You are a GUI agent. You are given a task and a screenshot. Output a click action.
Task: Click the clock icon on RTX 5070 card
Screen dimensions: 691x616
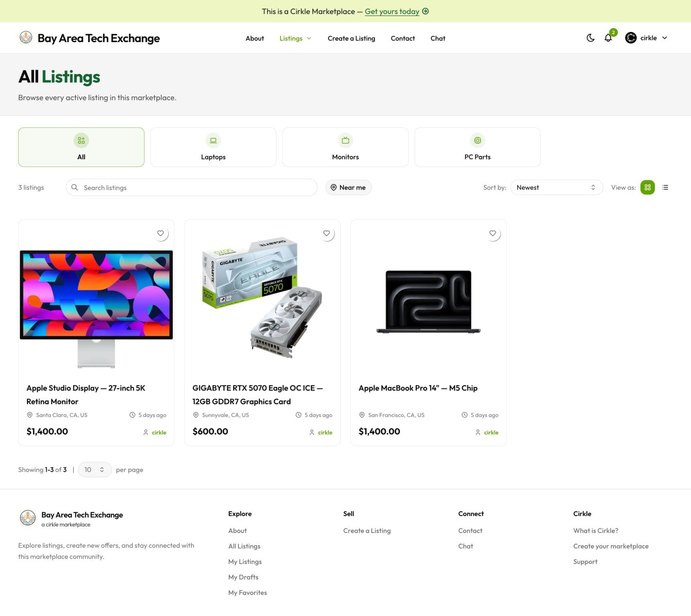pyautogui.click(x=299, y=415)
